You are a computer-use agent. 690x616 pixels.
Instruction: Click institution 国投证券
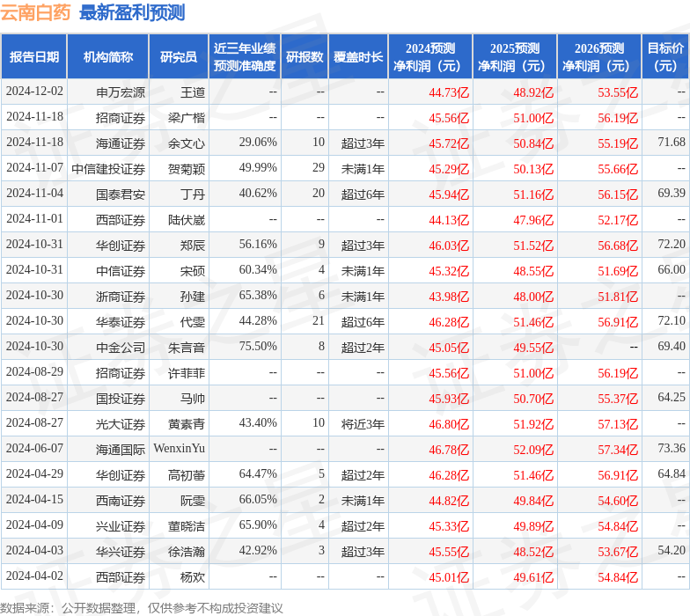121,399
